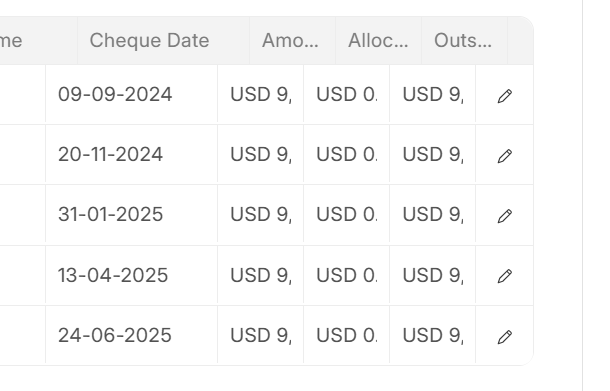Select outstanding cell in 24-06-2025 row

[433, 335]
